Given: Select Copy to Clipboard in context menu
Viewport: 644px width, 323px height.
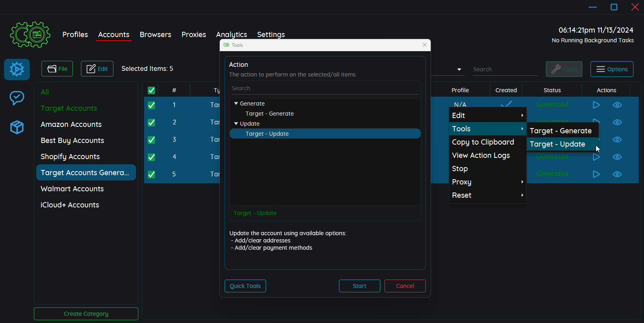Looking at the screenshot, I should (x=483, y=142).
